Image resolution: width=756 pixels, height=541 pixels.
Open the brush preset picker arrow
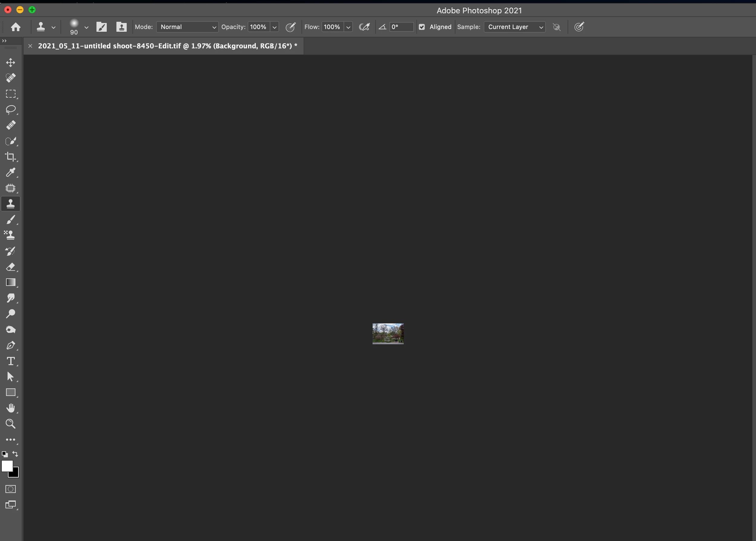click(86, 27)
